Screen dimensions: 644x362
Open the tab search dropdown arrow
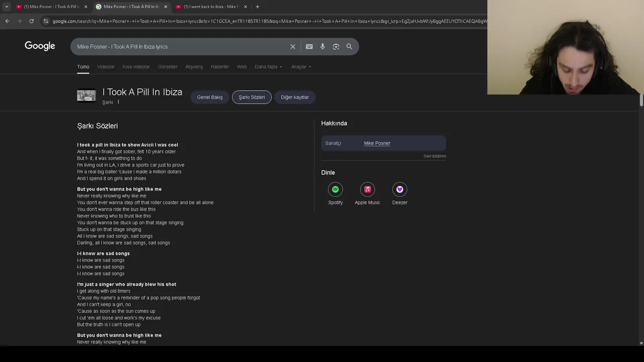[7, 7]
